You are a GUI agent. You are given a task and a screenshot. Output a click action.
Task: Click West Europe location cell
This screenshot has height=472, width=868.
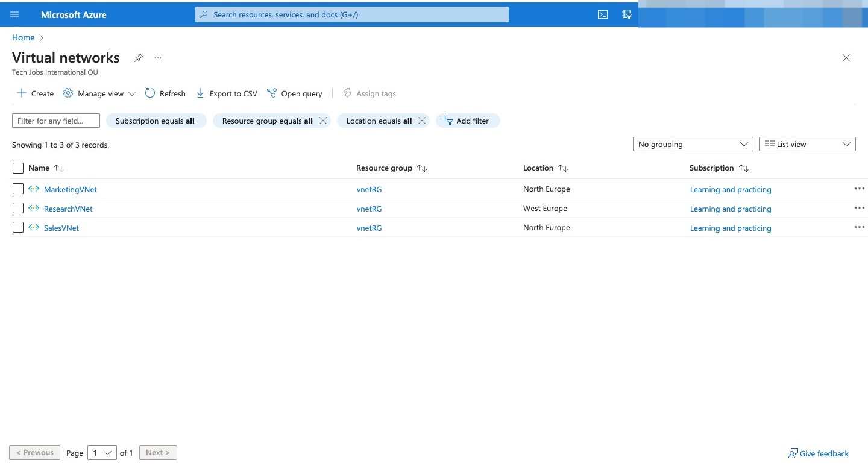tap(545, 208)
